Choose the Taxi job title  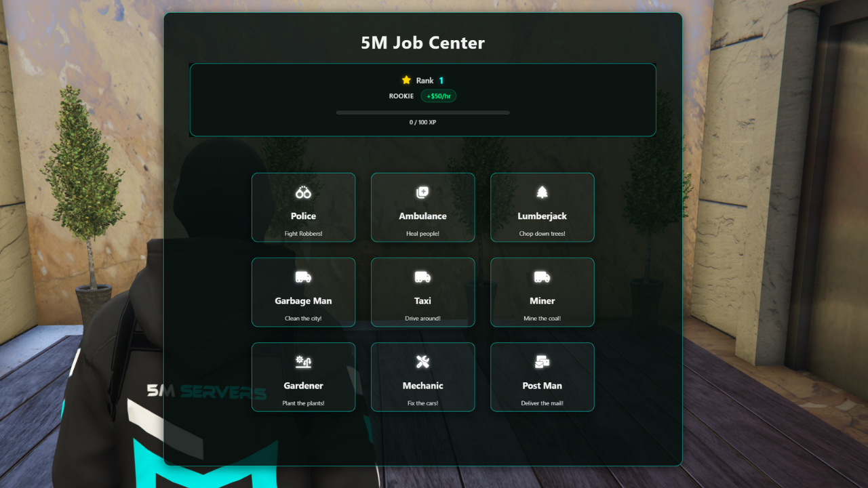tap(422, 301)
